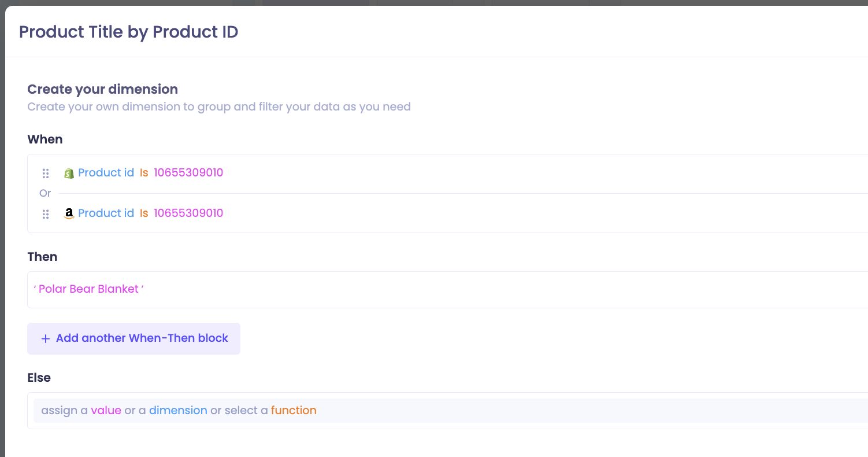
Task: Click the Shopify icon in the first condition
Action: 69,173
